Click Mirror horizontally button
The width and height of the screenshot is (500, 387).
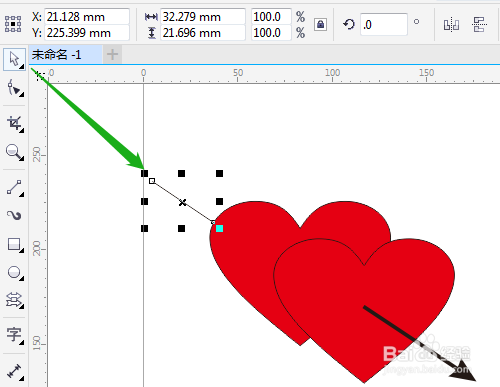451,25
